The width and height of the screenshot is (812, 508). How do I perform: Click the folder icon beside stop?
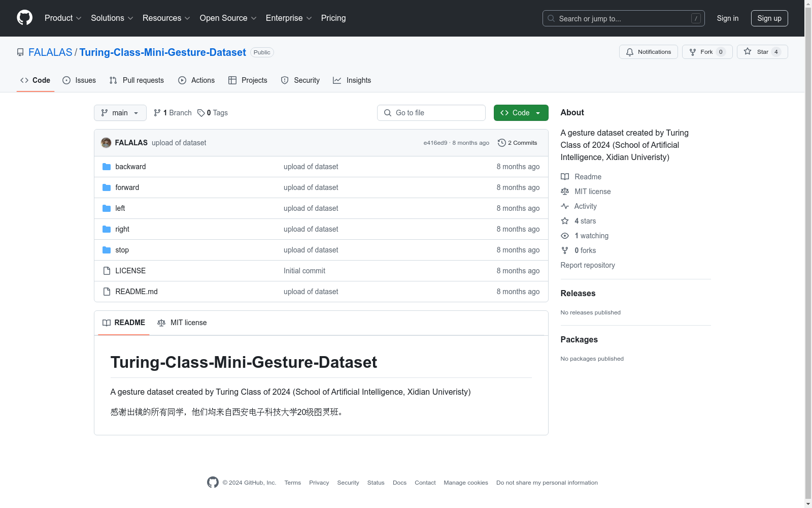[x=107, y=250]
